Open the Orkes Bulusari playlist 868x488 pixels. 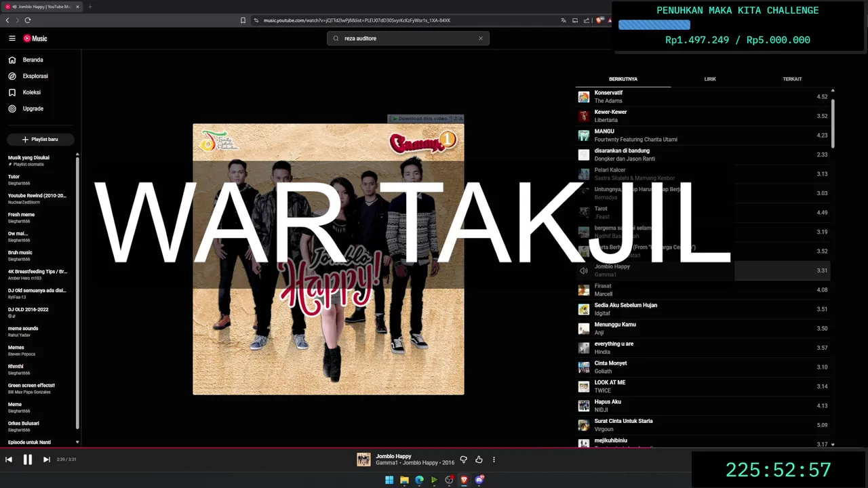(38, 426)
